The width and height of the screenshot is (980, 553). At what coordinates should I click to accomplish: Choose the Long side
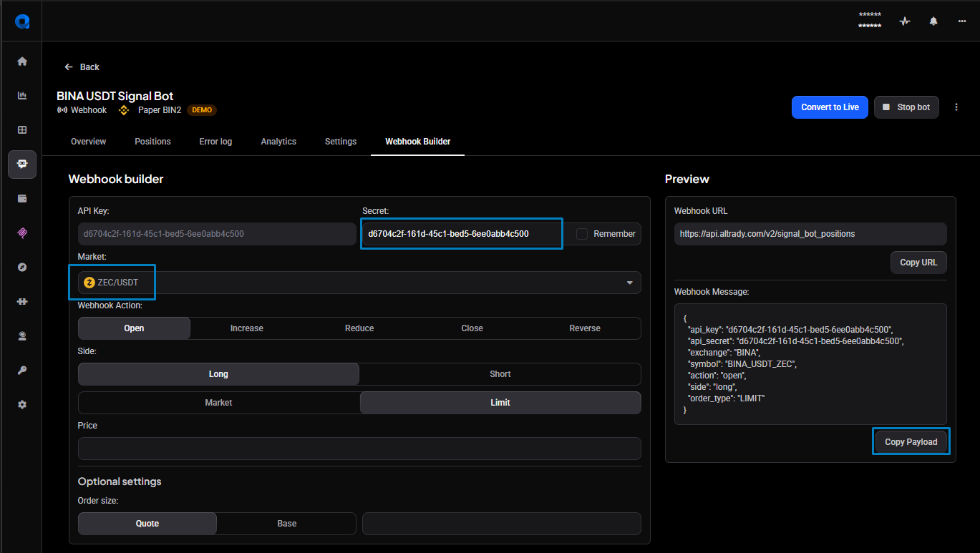coord(218,374)
